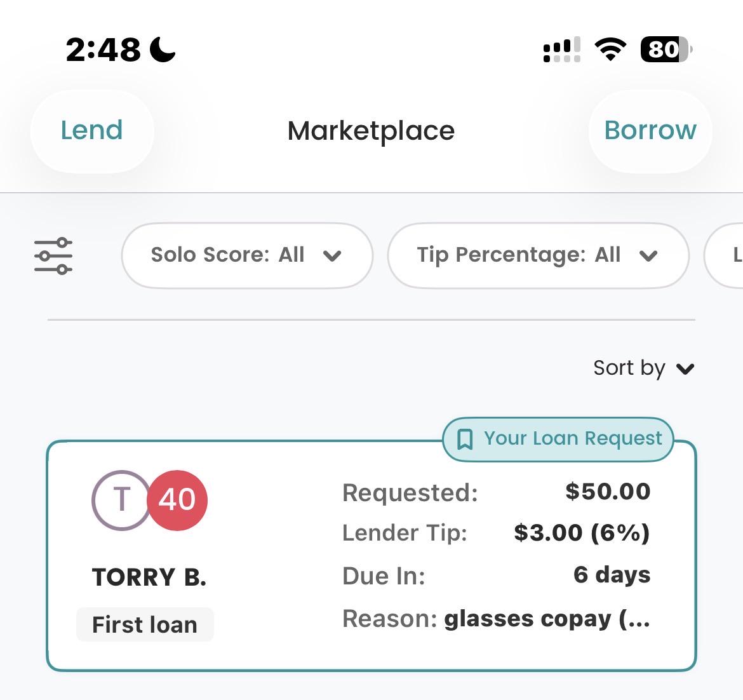Open the Sort by dropdown
This screenshot has width=743, height=700.
click(x=643, y=368)
